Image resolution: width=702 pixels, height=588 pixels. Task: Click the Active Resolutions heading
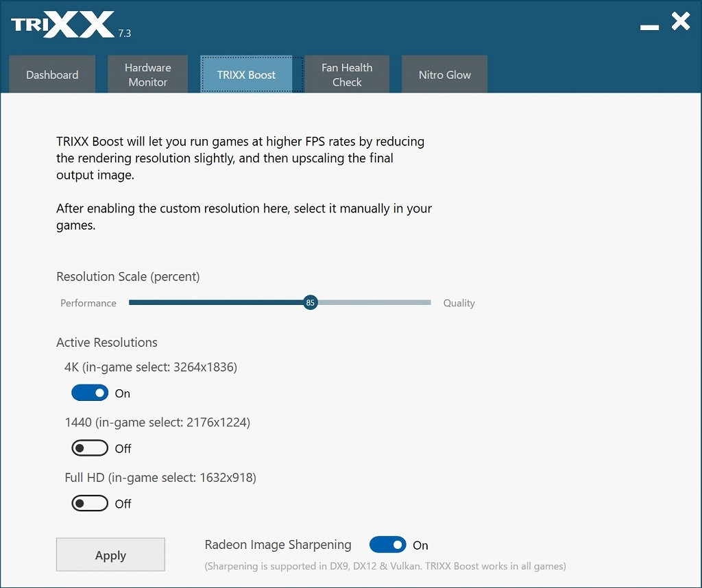[107, 343]
